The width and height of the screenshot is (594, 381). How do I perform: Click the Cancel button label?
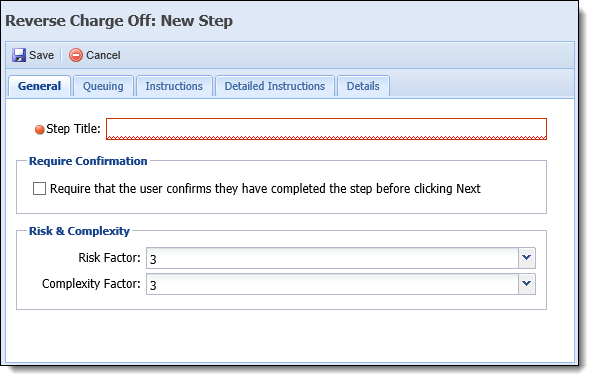tap(103, 55)
